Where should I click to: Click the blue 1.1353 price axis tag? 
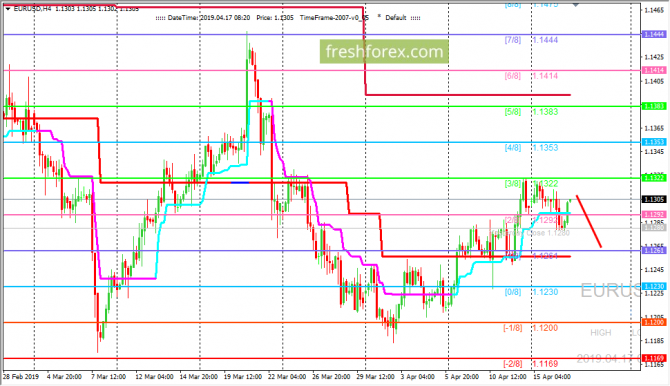653,142
